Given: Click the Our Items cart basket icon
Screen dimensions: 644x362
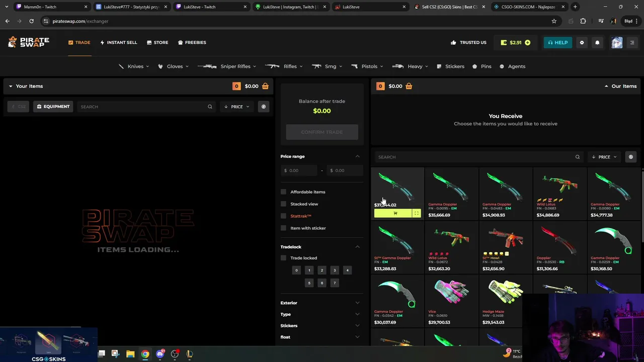Looking at the screenshot, I should click(409, 86).
